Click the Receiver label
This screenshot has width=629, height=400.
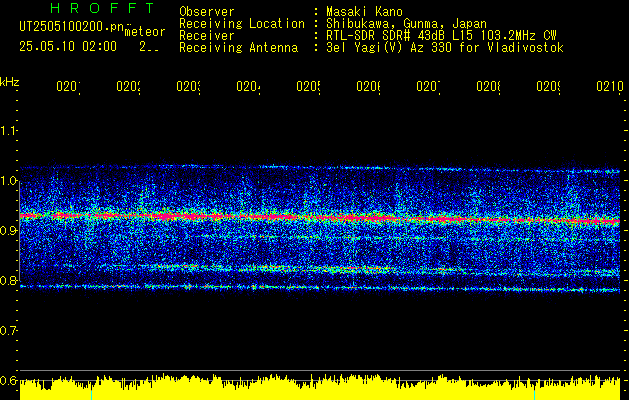point(207,36)
